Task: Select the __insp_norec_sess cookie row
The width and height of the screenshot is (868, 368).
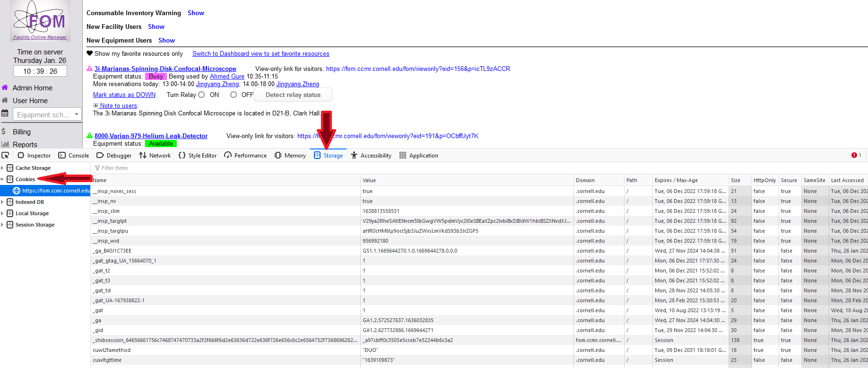Action: [479, 191]
